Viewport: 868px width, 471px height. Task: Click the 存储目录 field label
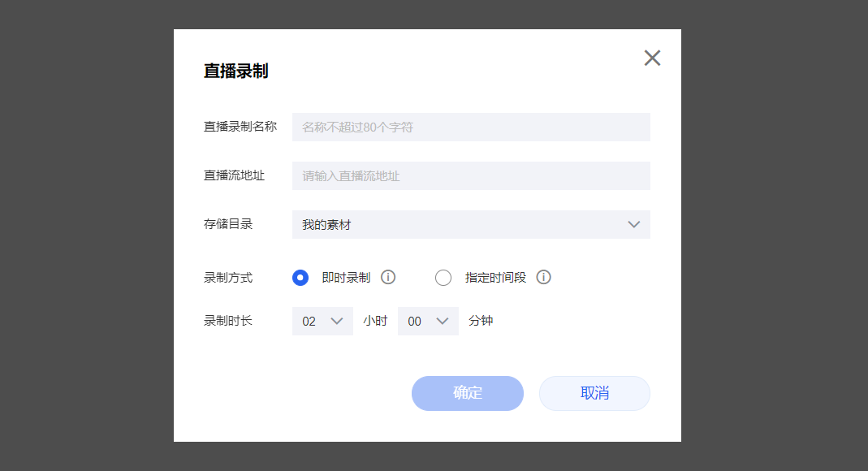point(228,224)
